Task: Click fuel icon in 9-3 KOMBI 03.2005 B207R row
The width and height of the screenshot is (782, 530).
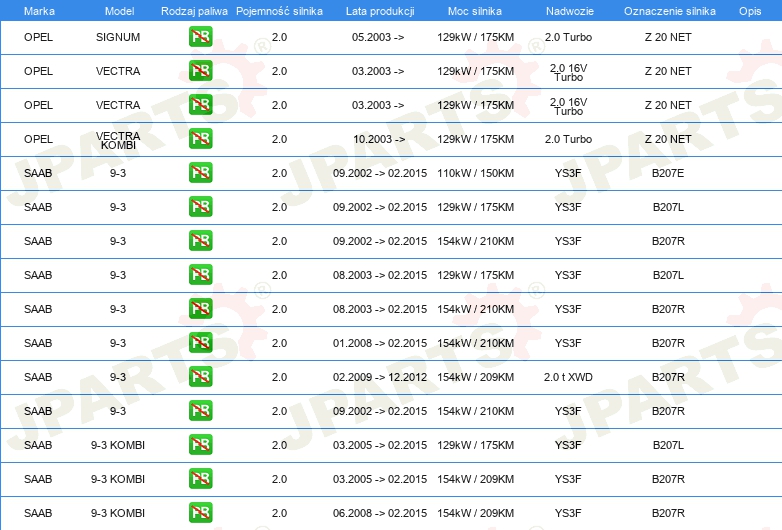Action: point(200,479)
